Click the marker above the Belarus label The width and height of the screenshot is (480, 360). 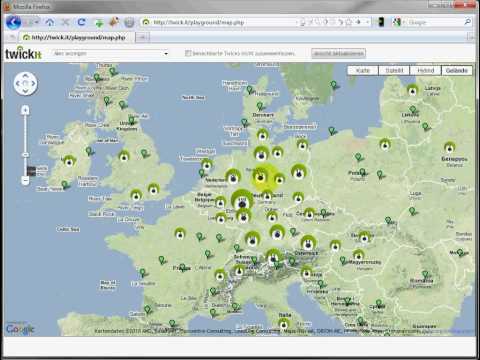pos(449,147)
